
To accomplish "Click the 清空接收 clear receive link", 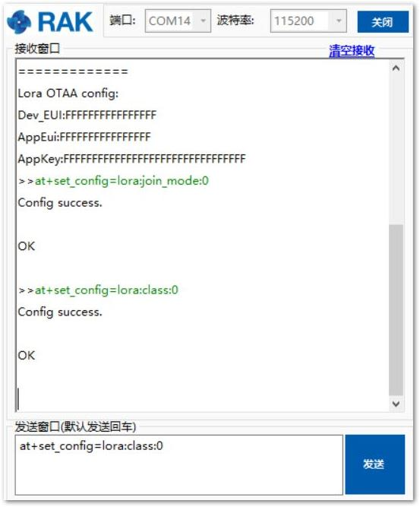I will pyautogui.click(x=352, y=51).
